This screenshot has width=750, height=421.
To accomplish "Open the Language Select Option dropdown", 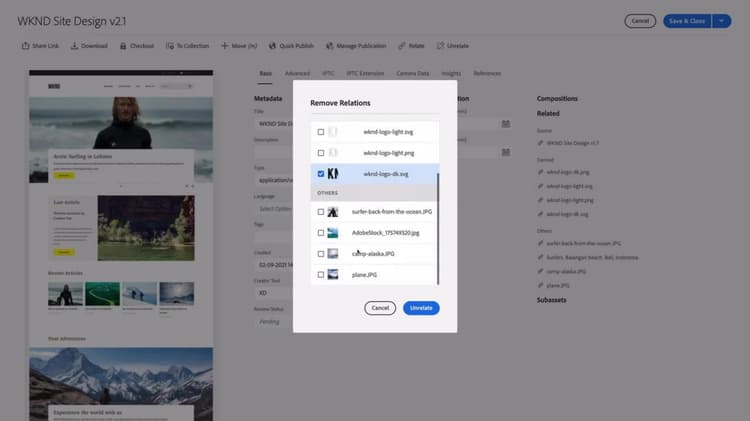I will [274, 209].
